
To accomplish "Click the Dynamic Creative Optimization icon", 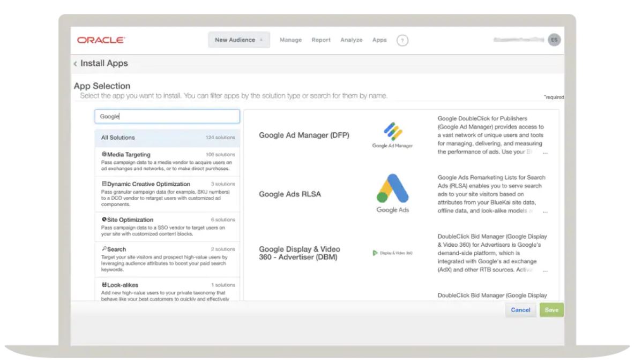I will [x=104, y=184].
